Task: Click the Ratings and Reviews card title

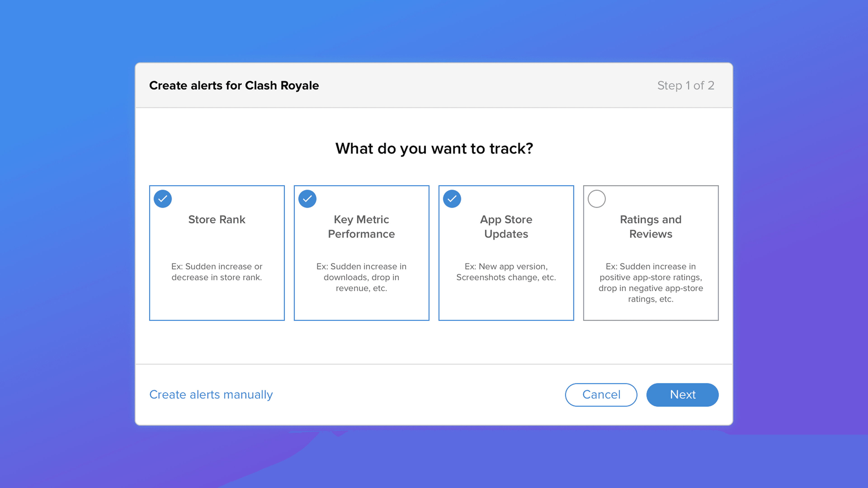Action: 650,227
